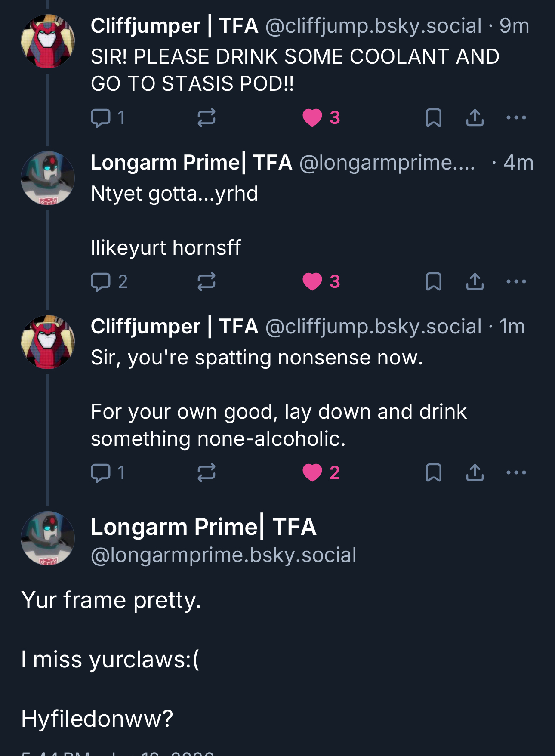
Task: Bookmark Longarm's 'hornsff' post
Action: coord(433,282)
